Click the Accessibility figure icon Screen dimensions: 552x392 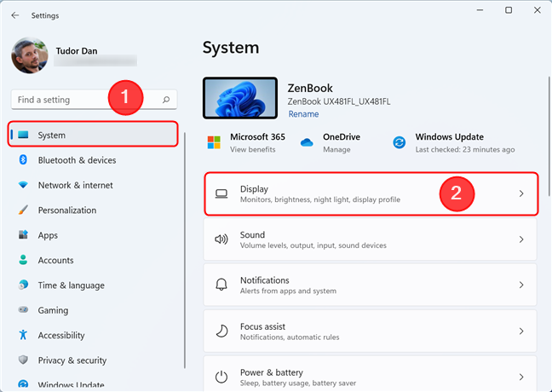tap(23, 335)
